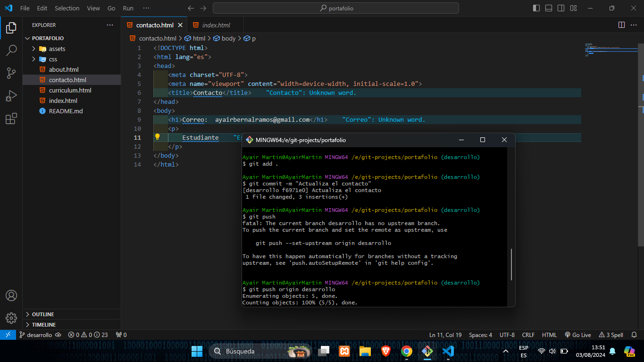Open curriculum.html in the explorer
The image size is (644, 362).
[x=72, y=90]
